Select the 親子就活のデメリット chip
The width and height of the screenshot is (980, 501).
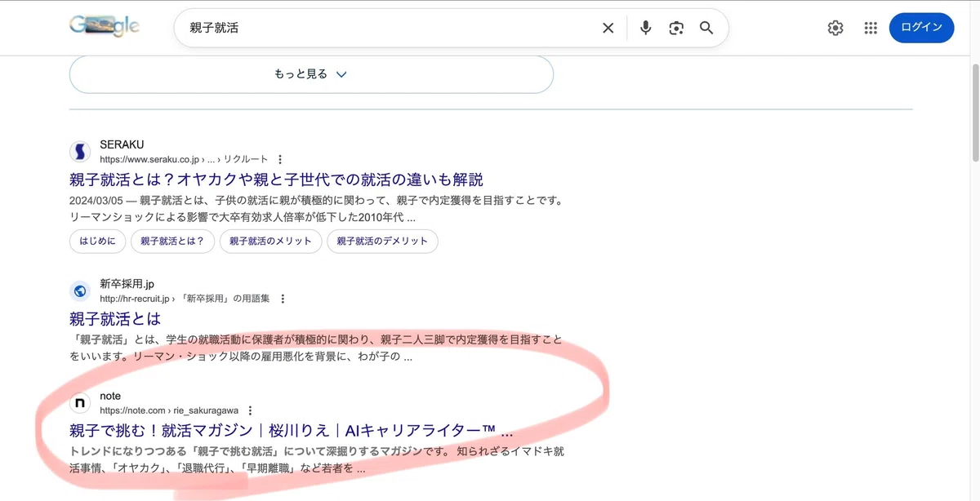coord(382,242)
